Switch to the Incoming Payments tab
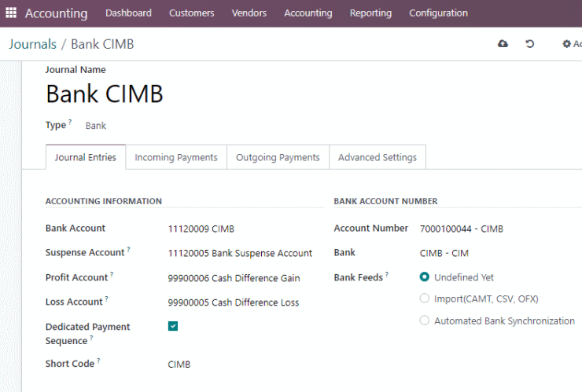 (x=176, y=157)
